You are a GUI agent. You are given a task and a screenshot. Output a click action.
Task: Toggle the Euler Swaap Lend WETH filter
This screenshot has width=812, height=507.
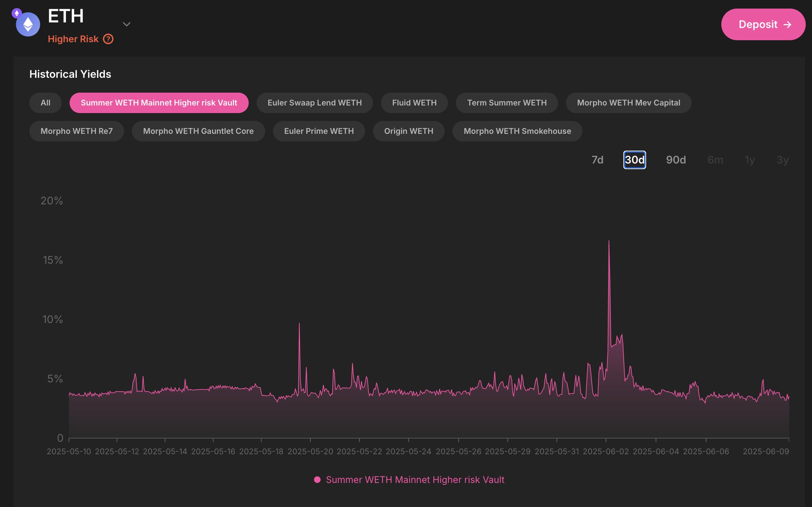click(314, 103)
